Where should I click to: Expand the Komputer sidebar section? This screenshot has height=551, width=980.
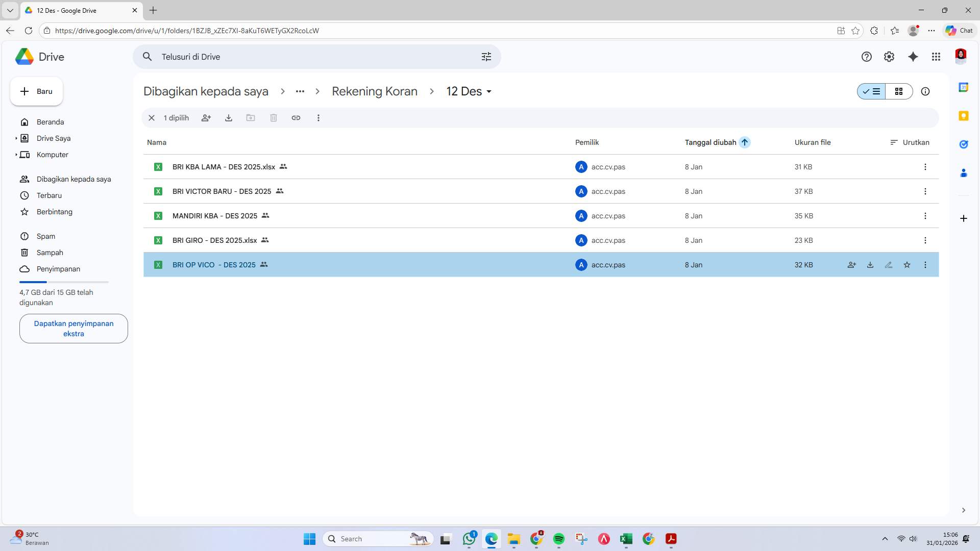pyautogui.click(x=17, y=155)
